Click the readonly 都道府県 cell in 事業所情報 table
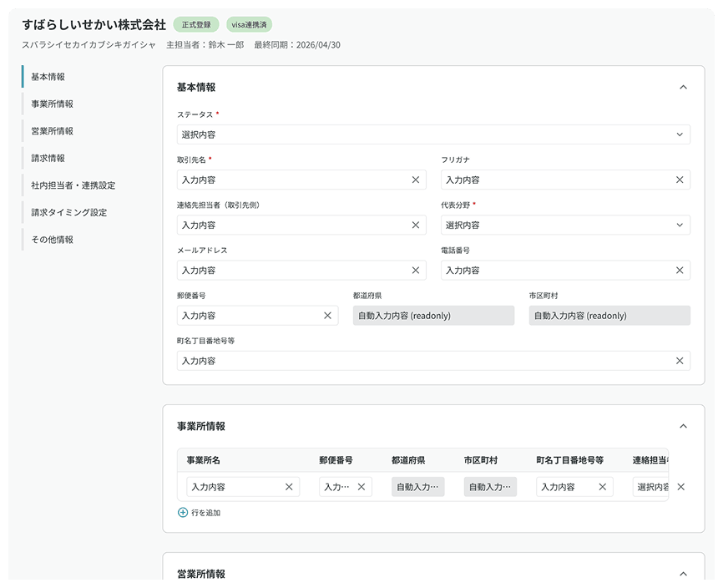 (417, 487)
